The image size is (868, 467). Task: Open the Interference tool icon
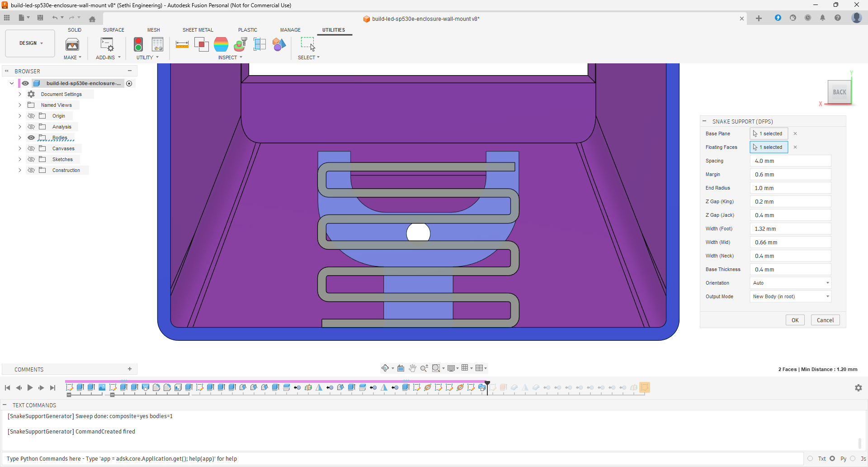tap(201, 44)
